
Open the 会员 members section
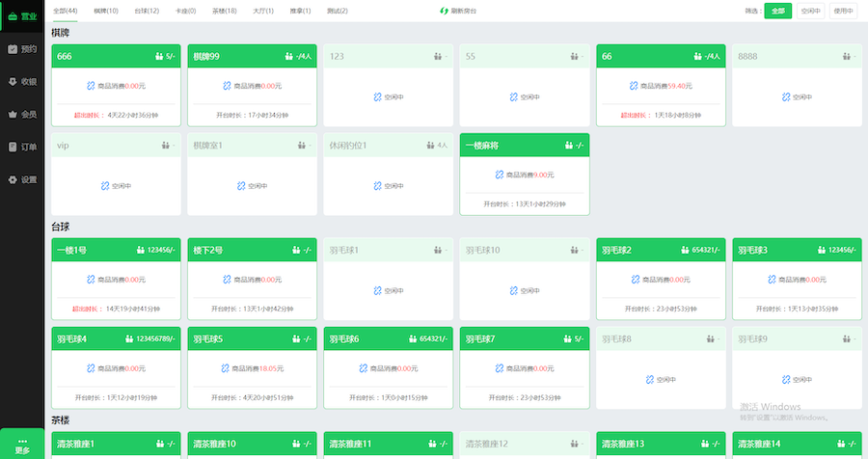[21, 115]
